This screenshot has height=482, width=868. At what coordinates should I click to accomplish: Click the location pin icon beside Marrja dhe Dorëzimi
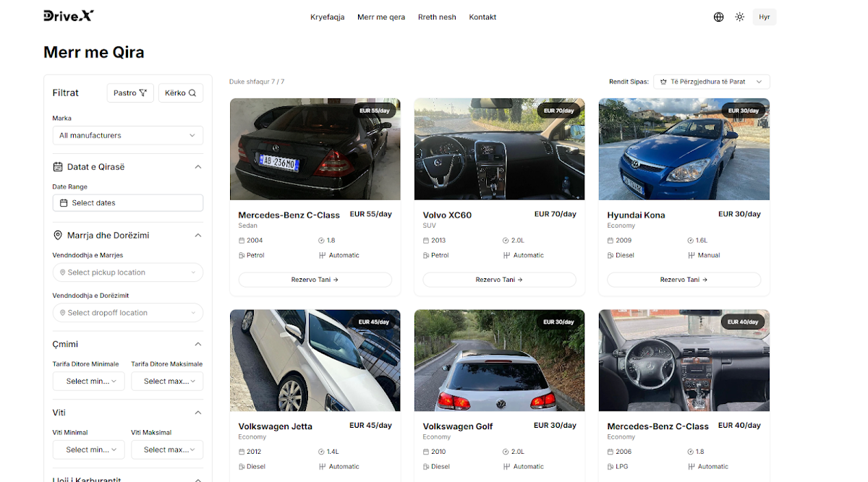tap(58, 236)
